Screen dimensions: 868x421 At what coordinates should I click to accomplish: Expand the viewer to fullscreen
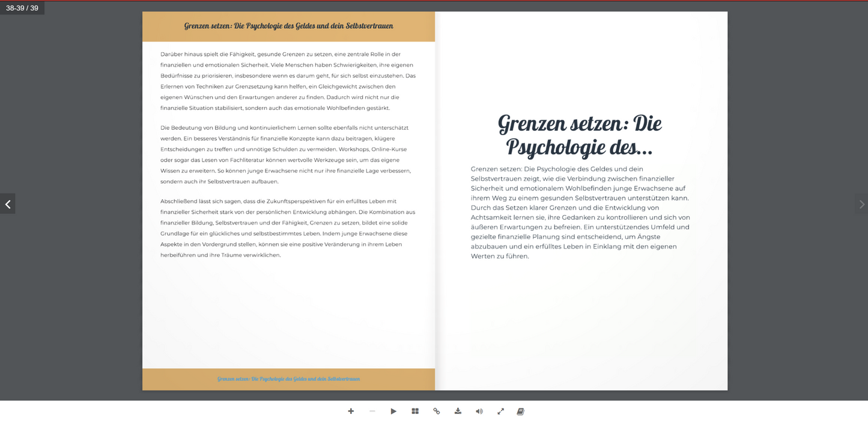point(500,411)
